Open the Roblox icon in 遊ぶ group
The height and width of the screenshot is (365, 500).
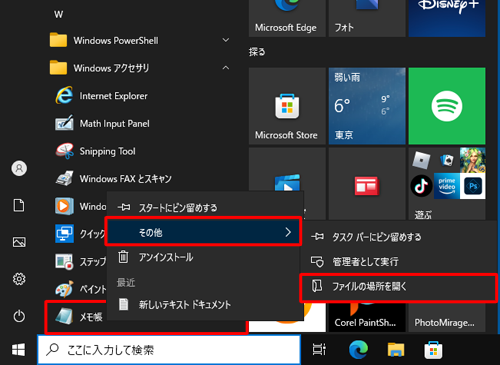[x=421, y=160]
